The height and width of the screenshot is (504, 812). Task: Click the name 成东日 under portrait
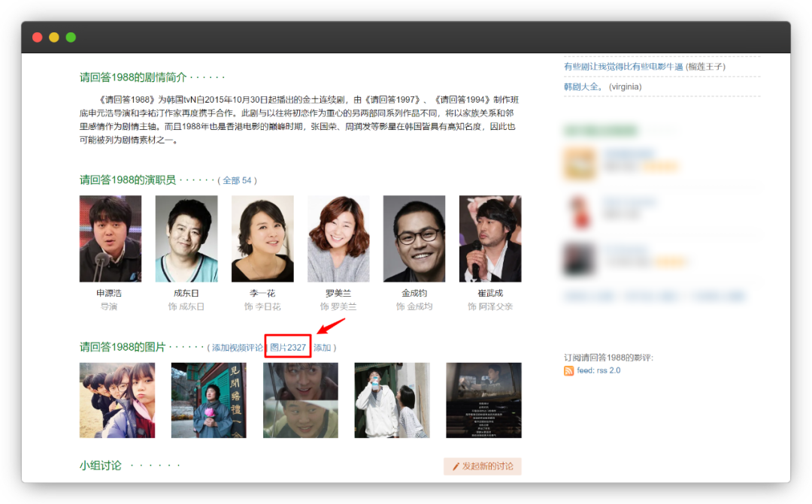[x=186, y=293]
